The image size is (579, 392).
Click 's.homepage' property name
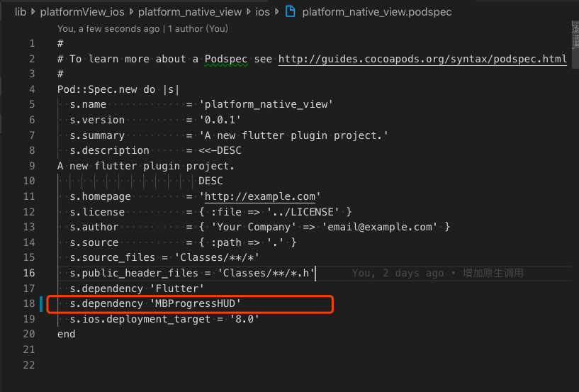click(x=101, y=196)
